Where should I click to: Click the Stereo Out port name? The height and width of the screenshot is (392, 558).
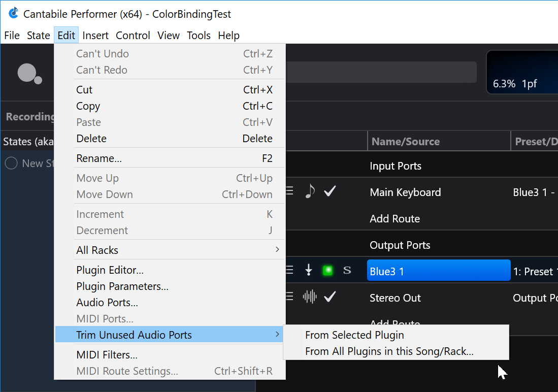395,298
